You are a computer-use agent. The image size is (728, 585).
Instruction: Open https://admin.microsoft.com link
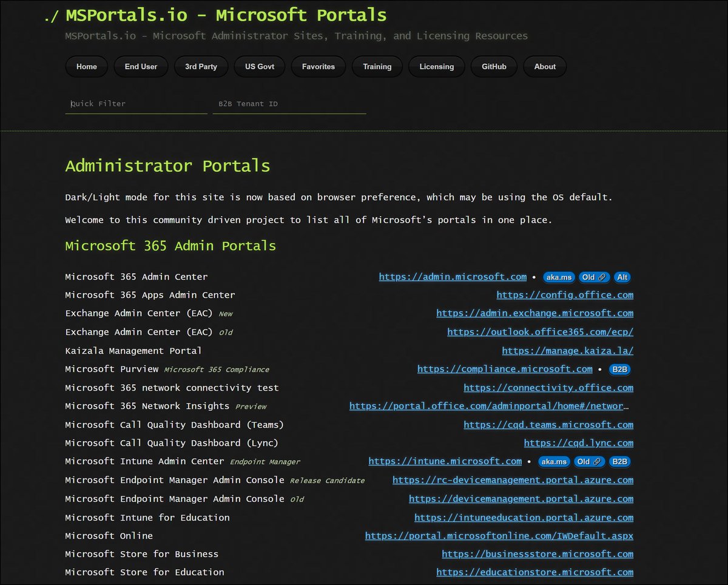pos(453,277)
